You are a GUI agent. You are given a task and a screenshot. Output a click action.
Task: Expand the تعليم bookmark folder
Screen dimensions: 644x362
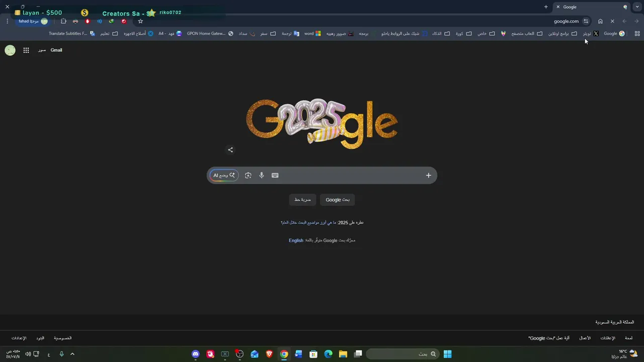point(109,34)
